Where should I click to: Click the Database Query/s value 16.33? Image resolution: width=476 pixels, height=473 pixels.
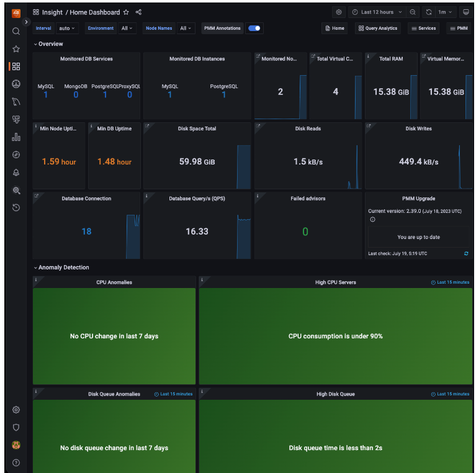(x=197, y=232)
